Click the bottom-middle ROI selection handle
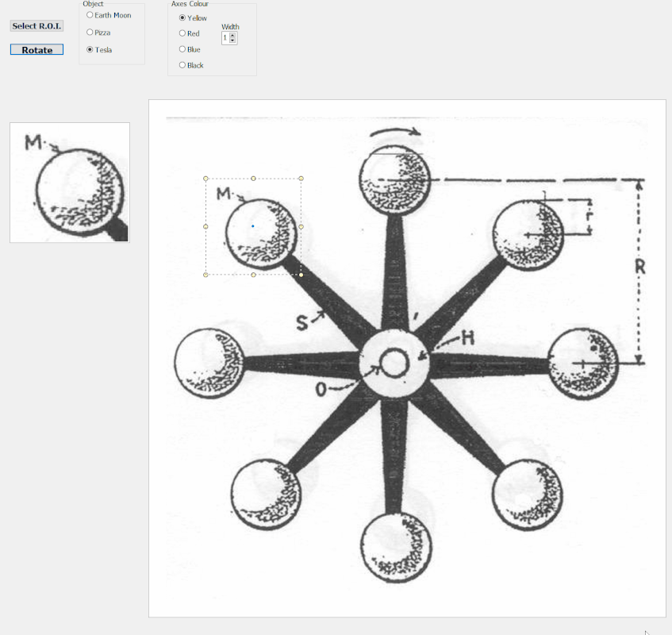This screenshot has width=672, height=635. [253, 275]
